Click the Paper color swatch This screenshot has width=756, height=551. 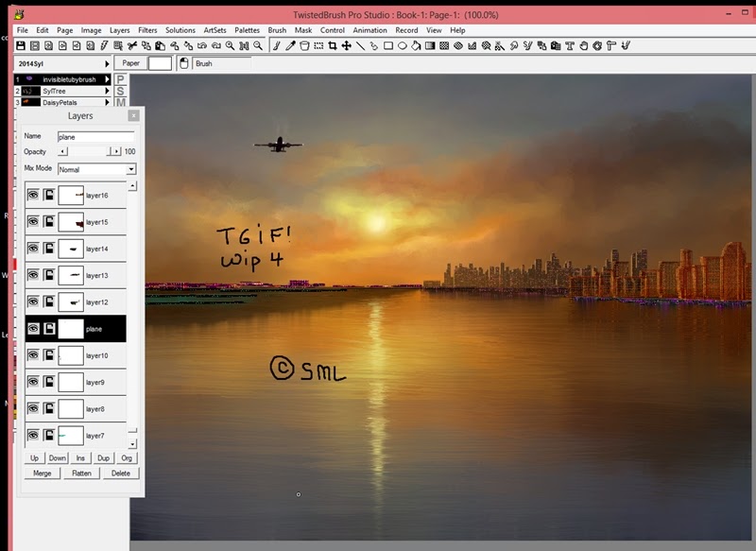point(160,63)
